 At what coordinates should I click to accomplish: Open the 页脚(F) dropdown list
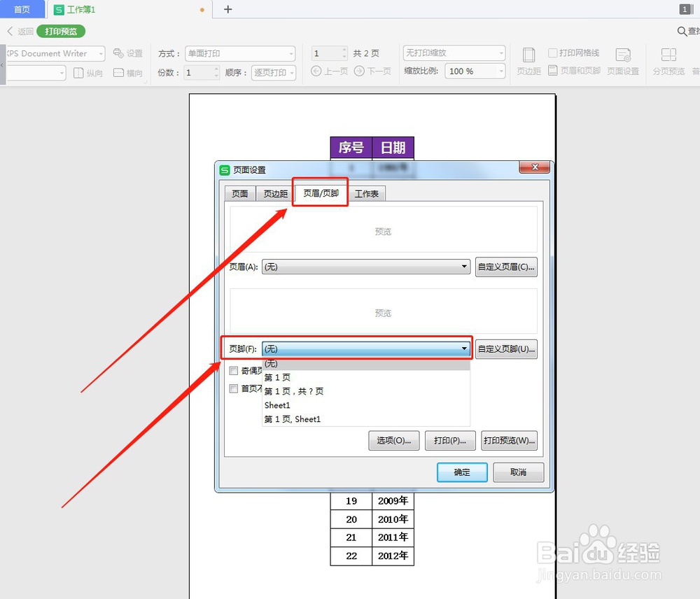tap(365, 348)
